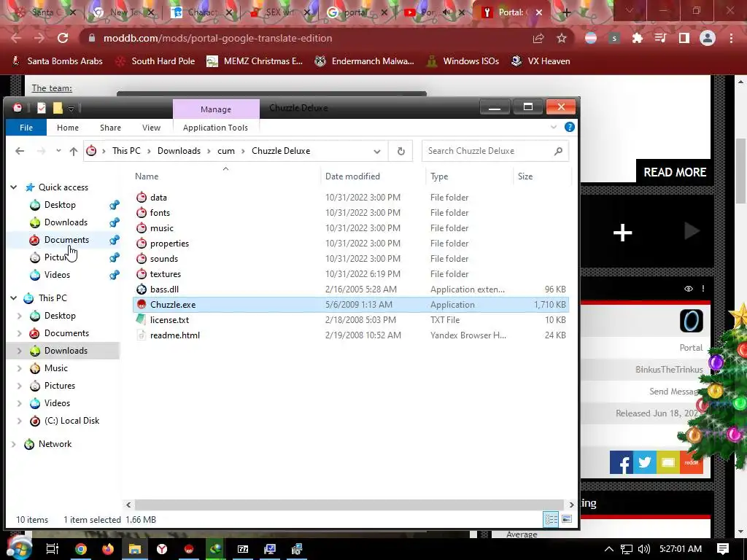Image resolution: width=747 pixels, height=560 pixels.
Task: Open the Application Tools tab
Action: (215, 128)
